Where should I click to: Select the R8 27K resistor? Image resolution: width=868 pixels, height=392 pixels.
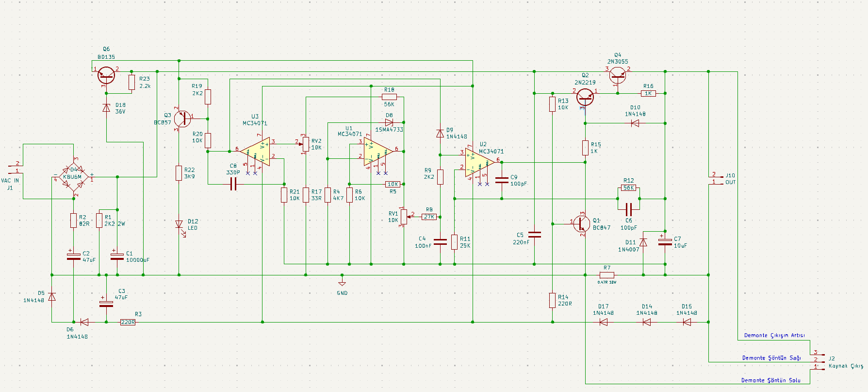[429, 217]
